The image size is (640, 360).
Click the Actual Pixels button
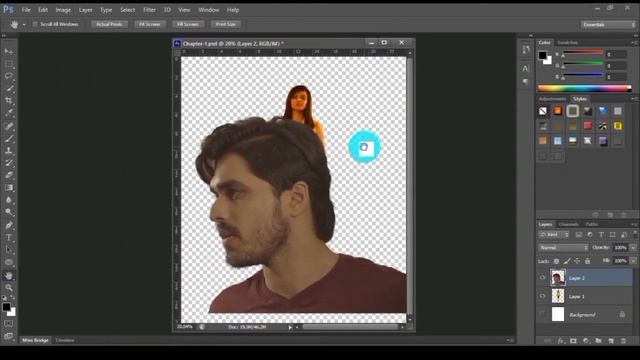point(109,24)
